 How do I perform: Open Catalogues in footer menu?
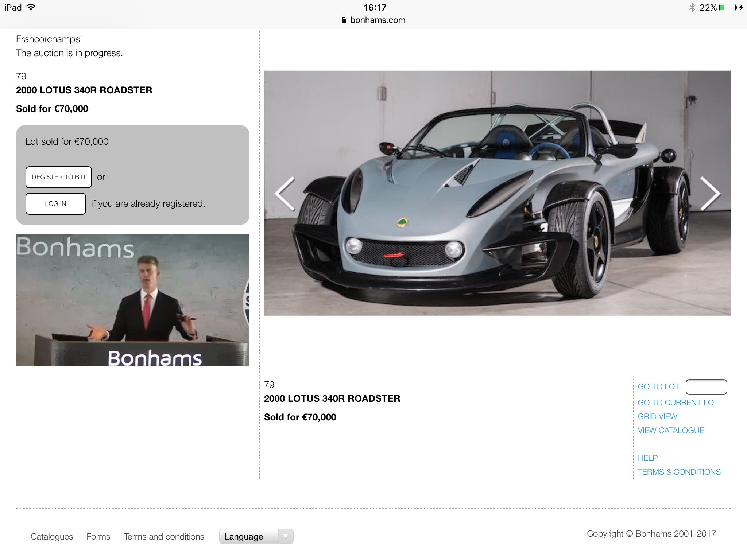point(52,536)
